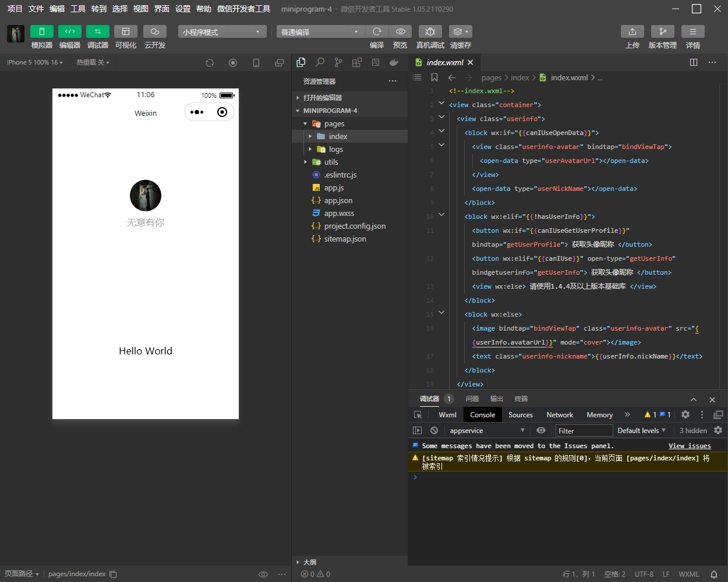Toggle the simulator panel button
Viewport: 728px width, 582px height.
(42, 31)
